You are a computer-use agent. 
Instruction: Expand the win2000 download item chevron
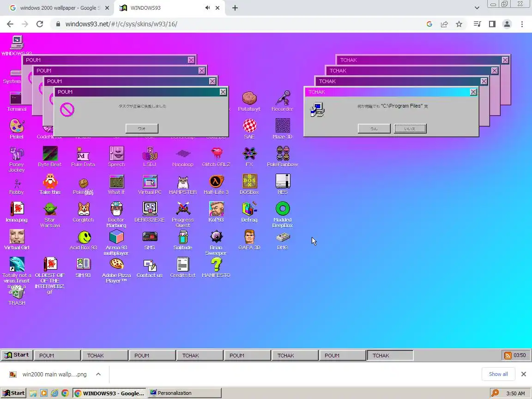(x=98, y=374)
